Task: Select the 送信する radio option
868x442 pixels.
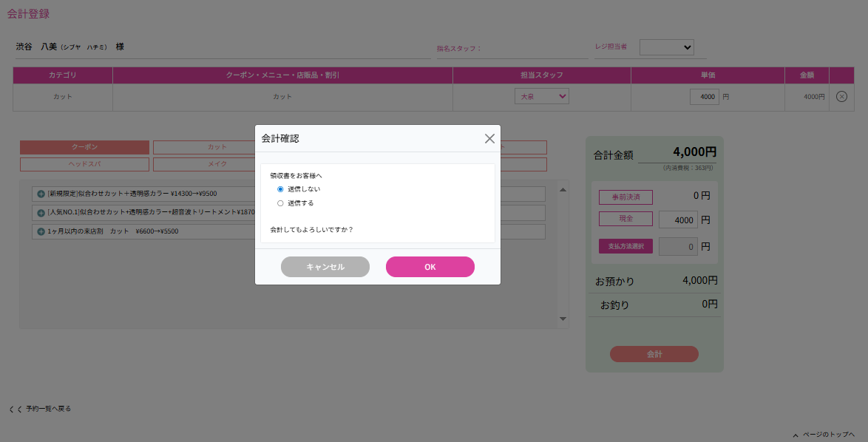Action: (x=280, y=203)
